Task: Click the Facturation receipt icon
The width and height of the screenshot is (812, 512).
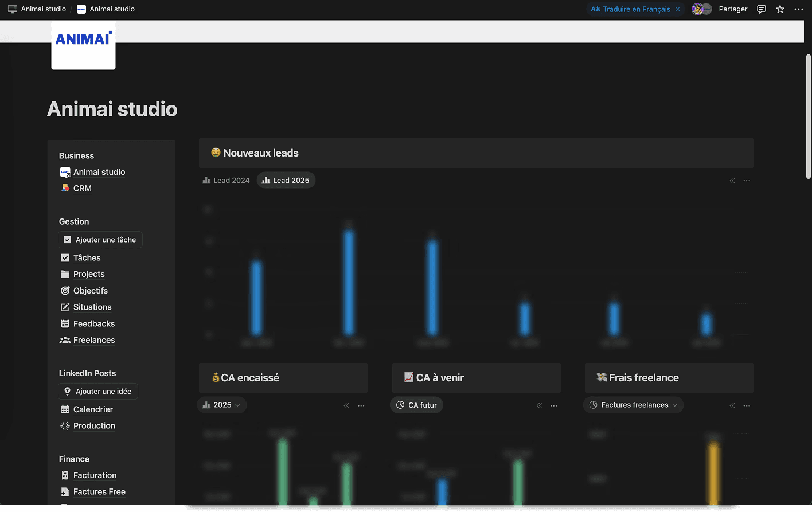Action: (65, 475)
